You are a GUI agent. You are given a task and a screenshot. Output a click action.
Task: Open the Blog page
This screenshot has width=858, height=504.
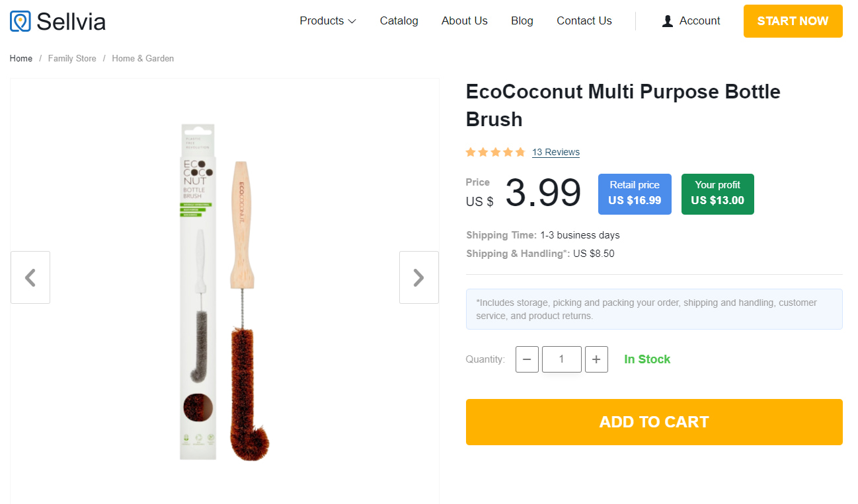coord(522,21)
